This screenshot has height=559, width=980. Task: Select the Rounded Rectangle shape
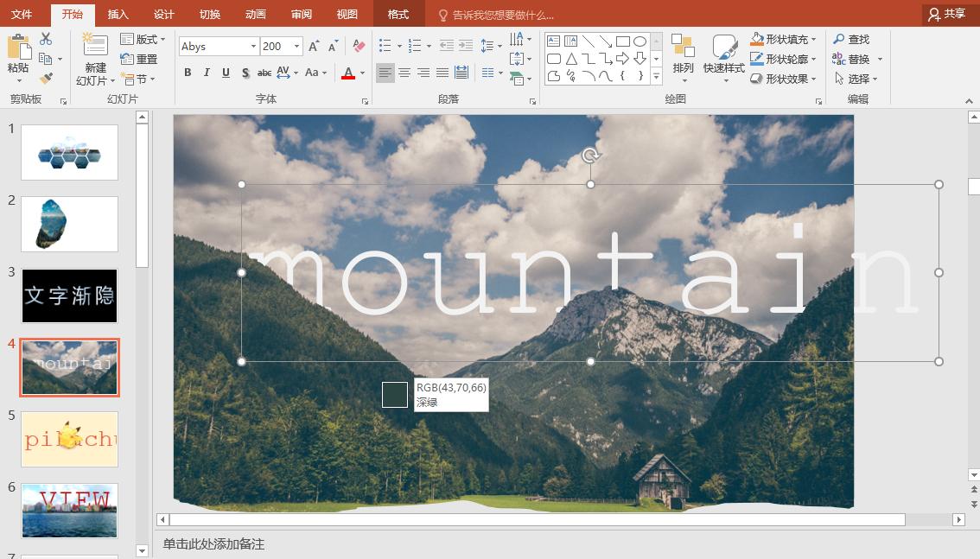554,59
